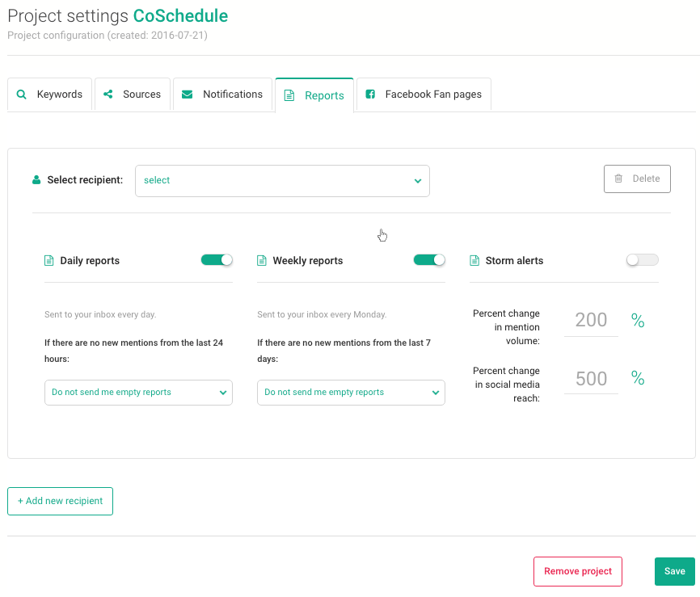Click the document icon next to Storm alerts
This screenshot has height=597, width=700.
(474, 261)
